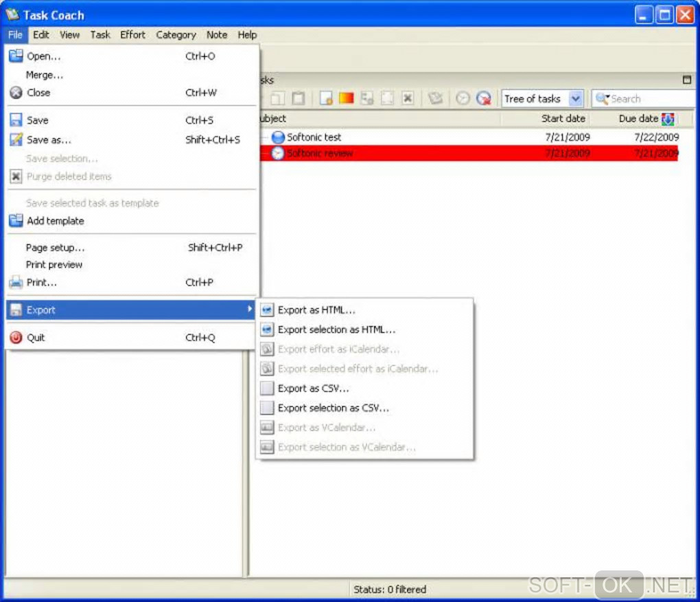
Task: Choose Quit entry text
Action: point(36,338)
